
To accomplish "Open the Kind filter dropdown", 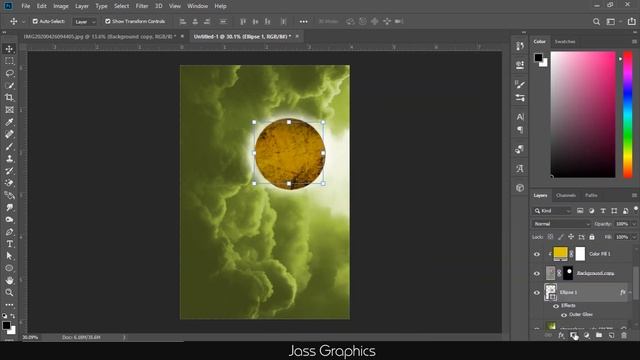I will [552, 211].
